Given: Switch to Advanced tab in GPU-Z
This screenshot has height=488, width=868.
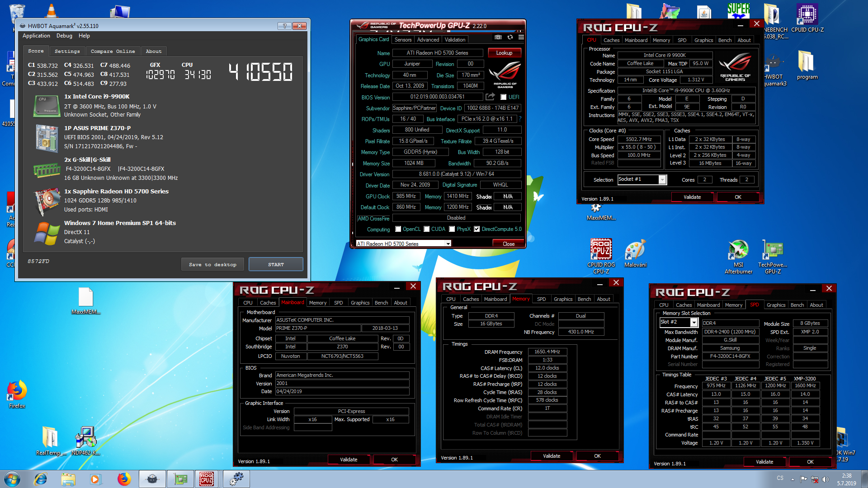Looking at the screenshot, I should coord(428,40).
